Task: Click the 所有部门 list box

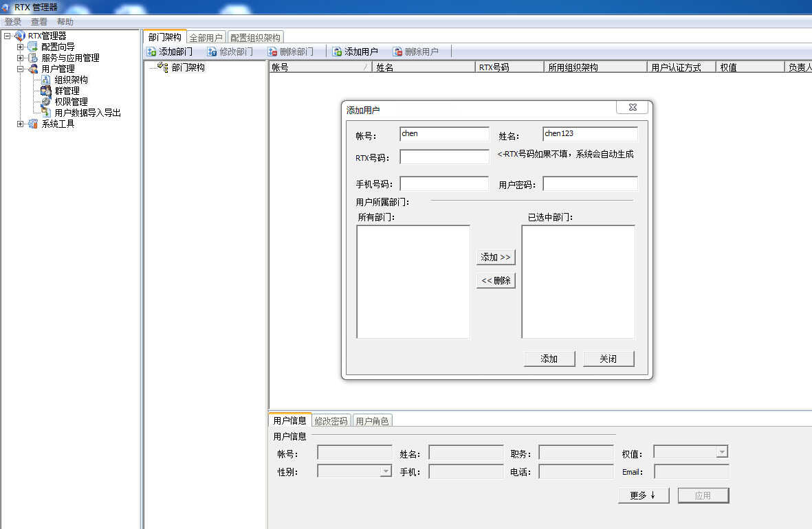Action: pos(413,282)
